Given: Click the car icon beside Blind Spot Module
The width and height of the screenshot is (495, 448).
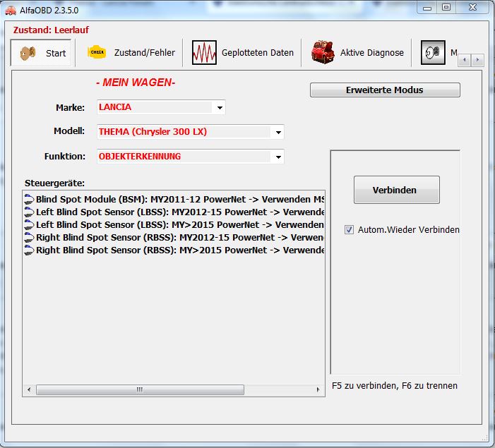Looking at the screenshot, I should coord(29,199).
